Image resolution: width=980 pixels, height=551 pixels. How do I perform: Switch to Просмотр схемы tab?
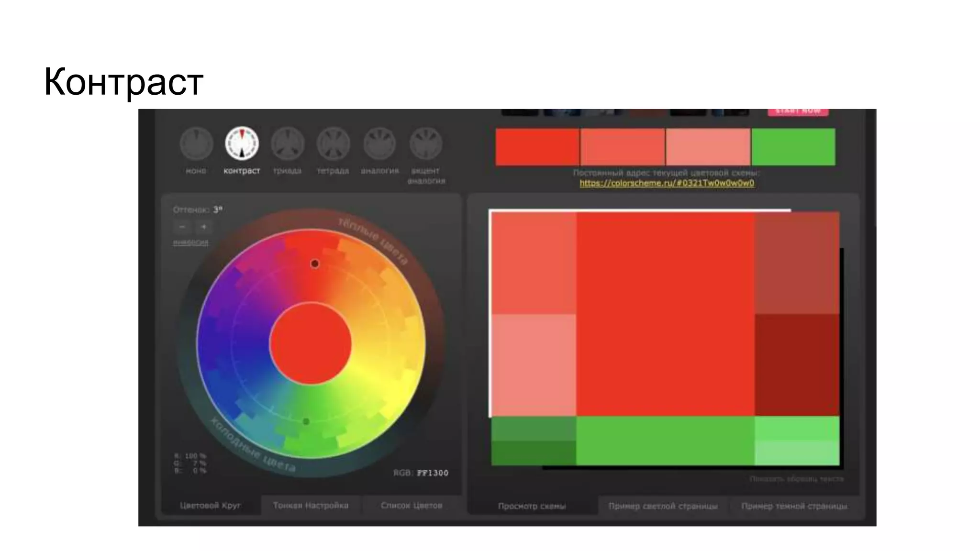[x=532, y=506]
